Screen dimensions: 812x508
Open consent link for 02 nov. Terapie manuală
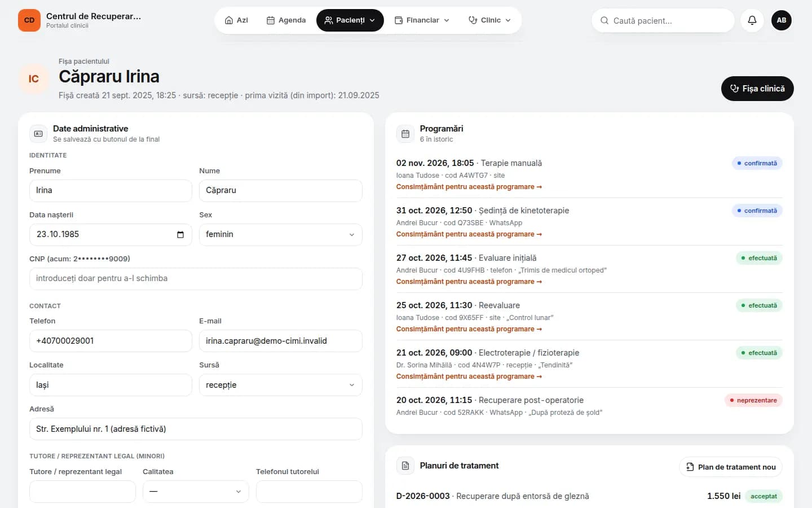469,187
